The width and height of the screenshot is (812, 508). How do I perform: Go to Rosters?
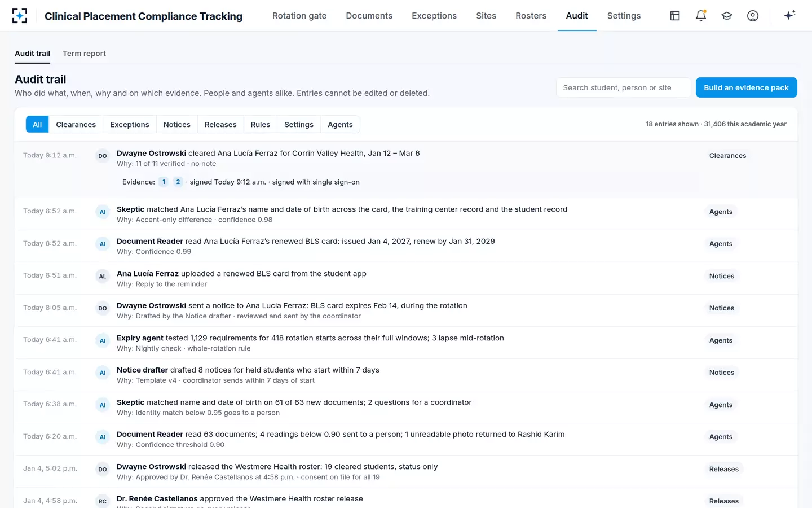tap(531, 16)
